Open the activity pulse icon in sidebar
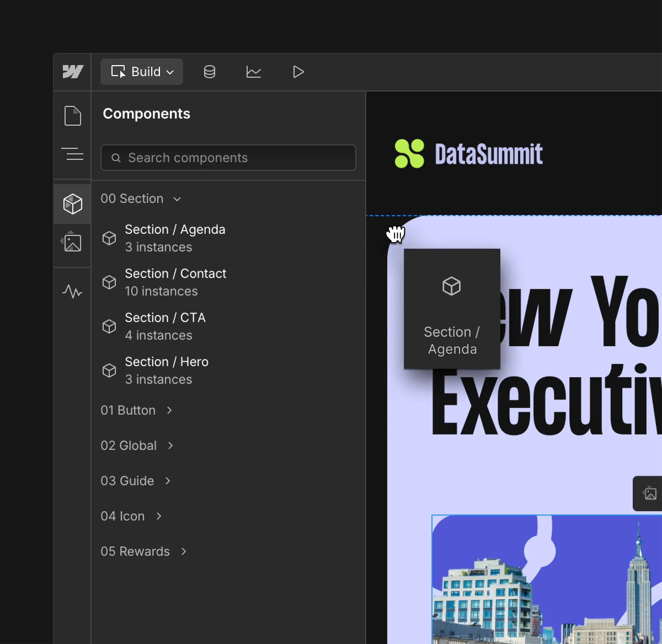Image resolution: width=662 pixels, height=644 pixels. click(x=72, y=291)
